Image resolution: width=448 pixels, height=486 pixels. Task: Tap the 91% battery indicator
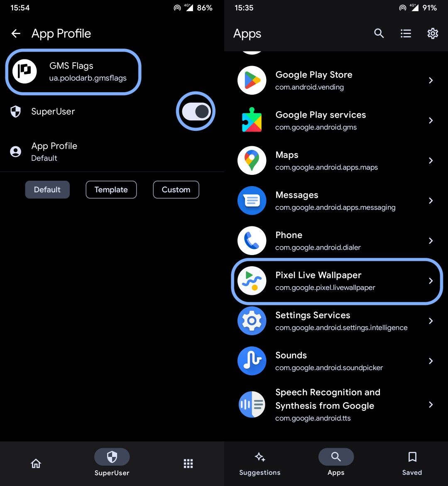click(x=429, y=8)
